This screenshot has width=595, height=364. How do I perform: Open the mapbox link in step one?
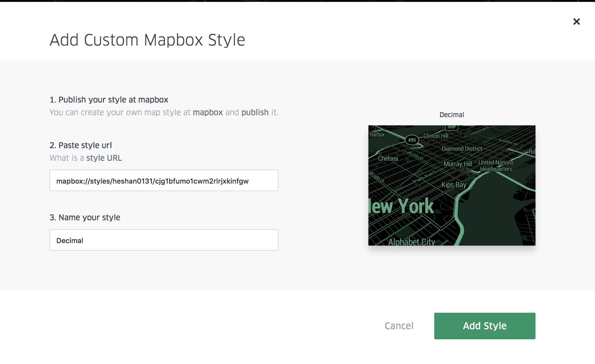point(208,112)
